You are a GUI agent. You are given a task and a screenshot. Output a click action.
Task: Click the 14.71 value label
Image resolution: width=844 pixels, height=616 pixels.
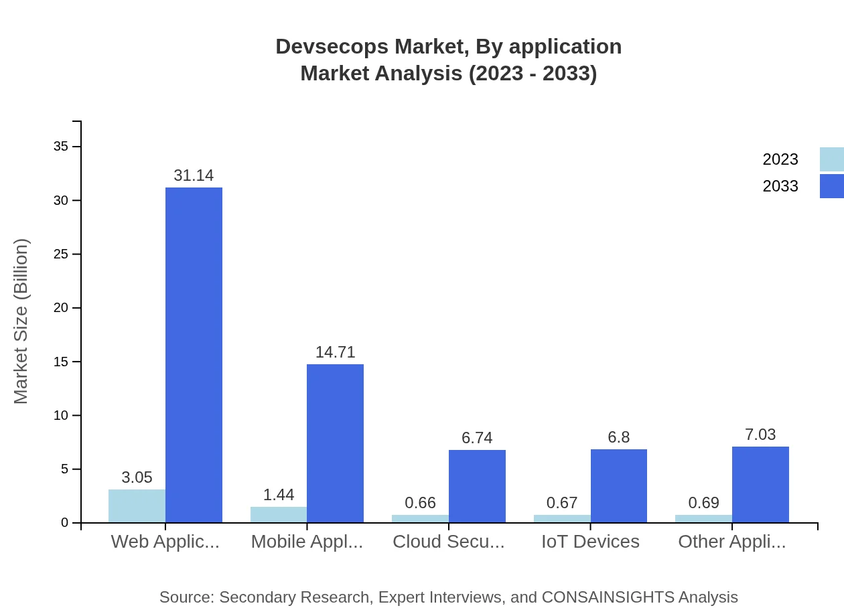[335, 352]
